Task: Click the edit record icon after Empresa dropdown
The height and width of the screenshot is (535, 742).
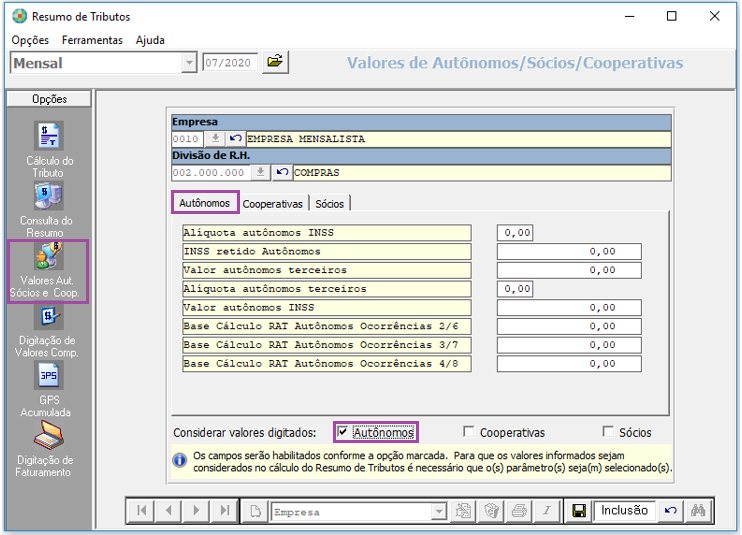Action: click(463, 511)
